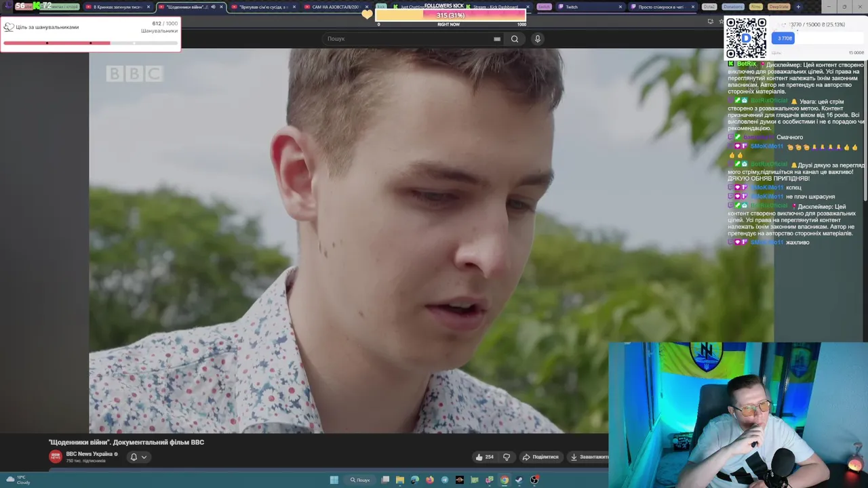The width and height of the screenshot is (868, 488).
Task: Launch Firefox from the taskbar
Action: (430, 480)
